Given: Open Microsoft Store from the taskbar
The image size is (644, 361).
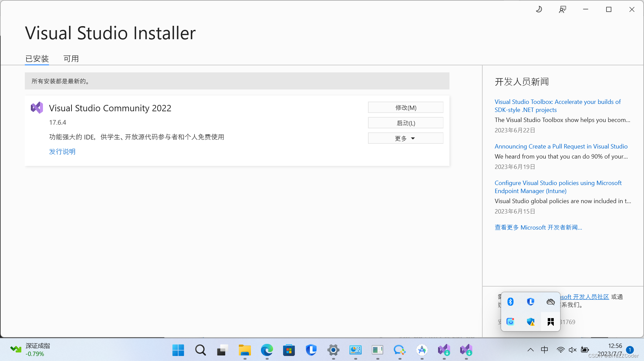Looking at the screenshot, I should pos(289,350).
